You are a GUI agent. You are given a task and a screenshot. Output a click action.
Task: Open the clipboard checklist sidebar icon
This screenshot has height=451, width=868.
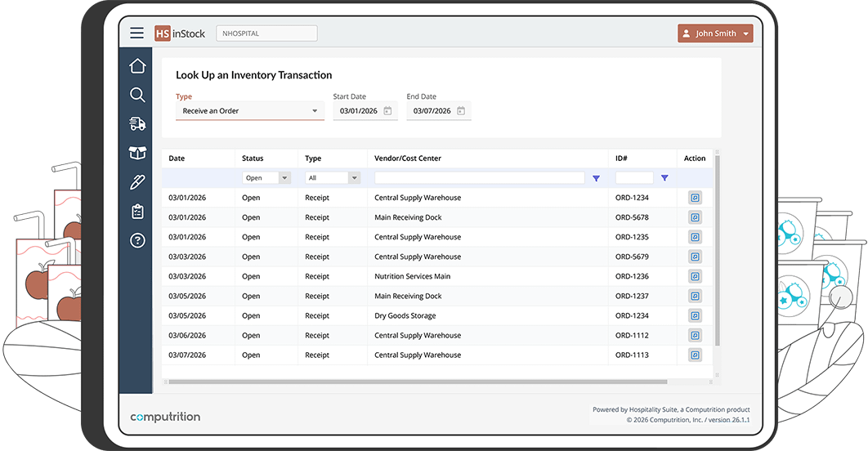click(137, 212)
